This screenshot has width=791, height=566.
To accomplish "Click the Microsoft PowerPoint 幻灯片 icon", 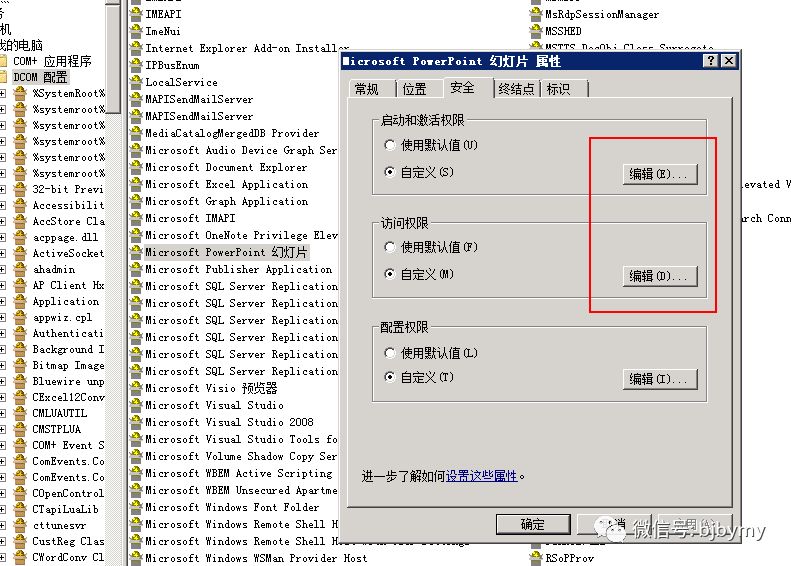I will coord(136,252).
